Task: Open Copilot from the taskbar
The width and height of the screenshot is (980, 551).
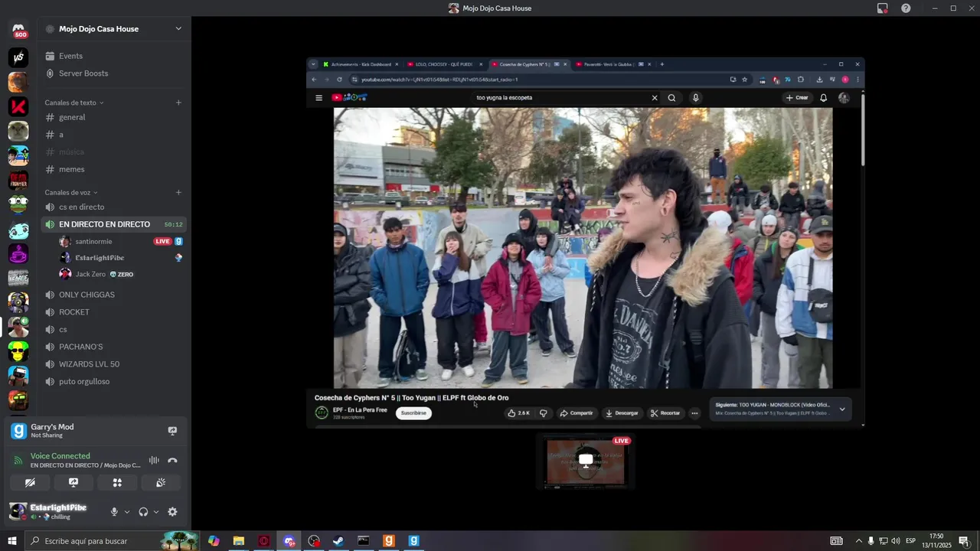Action: pyautogui.click(x=214, y=541)
